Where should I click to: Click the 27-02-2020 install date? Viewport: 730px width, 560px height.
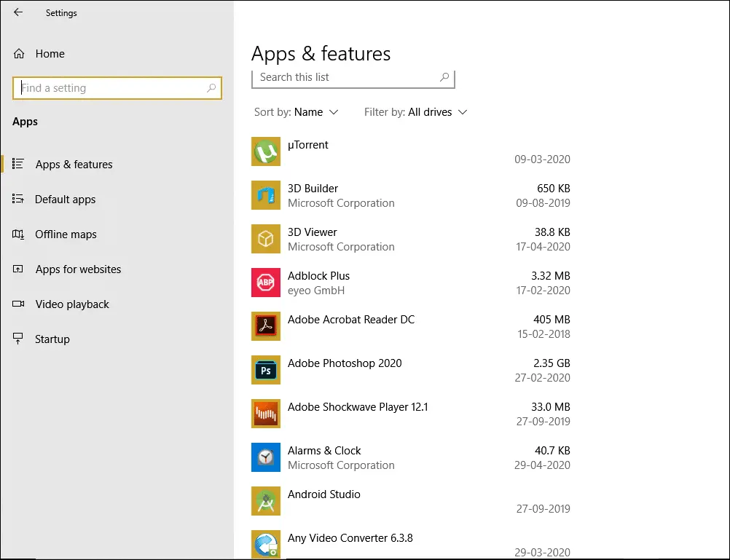[542, 378]
